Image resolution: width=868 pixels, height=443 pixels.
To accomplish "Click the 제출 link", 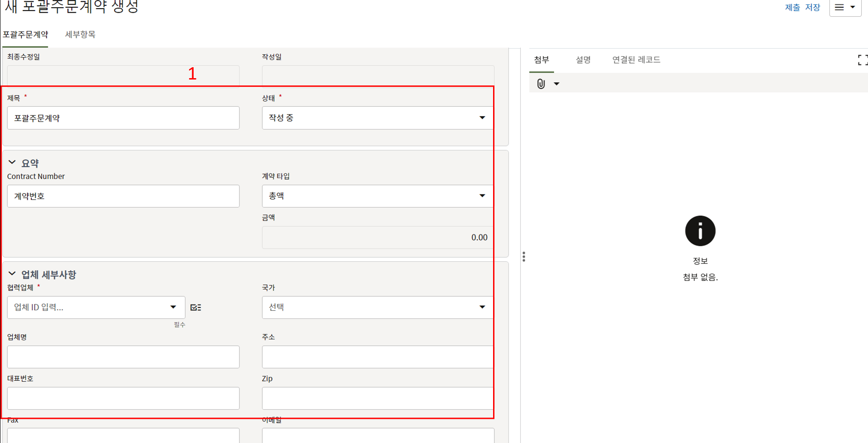I will pos(792,8).
